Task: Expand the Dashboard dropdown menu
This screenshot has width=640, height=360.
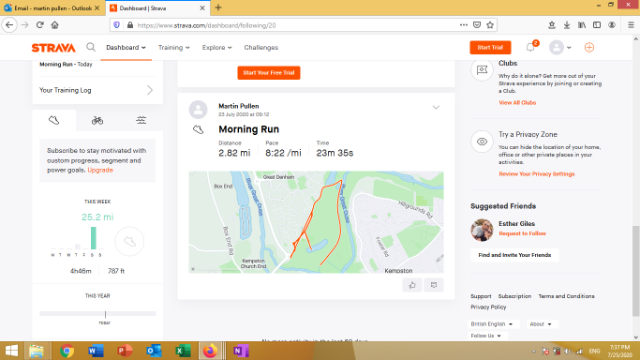Action: tap(126, 47)
